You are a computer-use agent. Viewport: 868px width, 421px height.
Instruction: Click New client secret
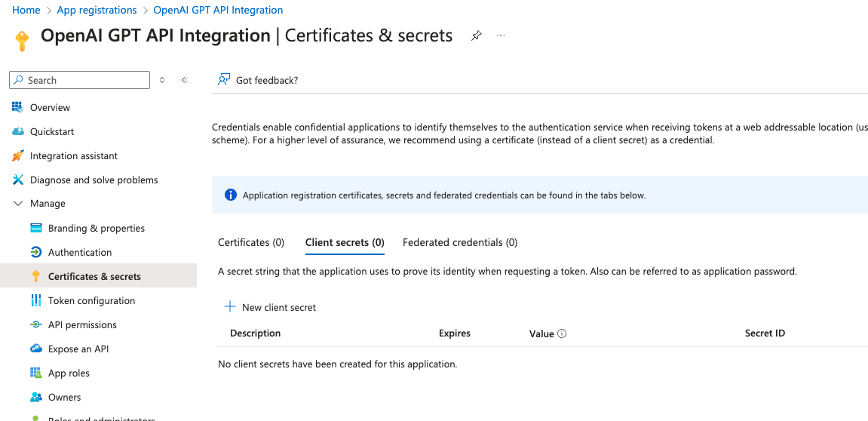click(270, 307)
